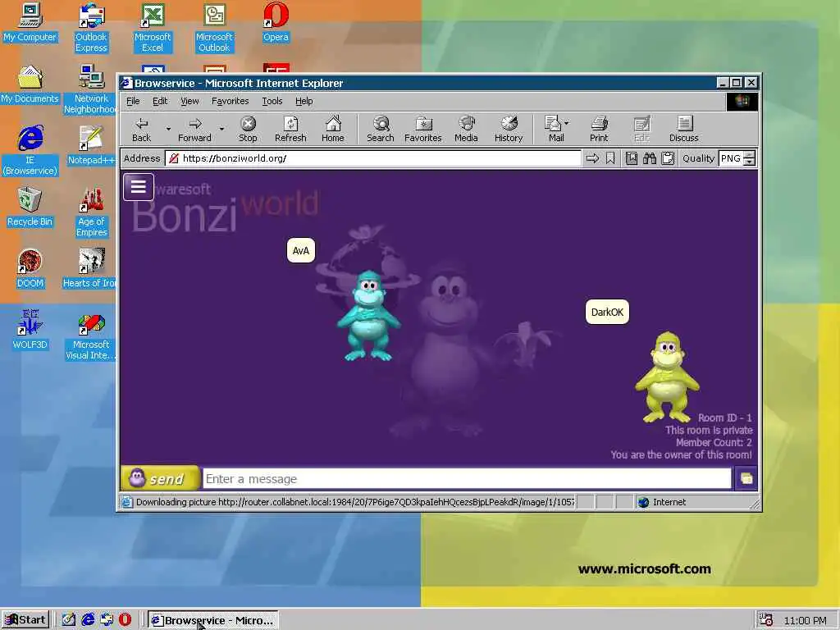Open the Edit menu
Screen dimensions: 840x630
coord(160,101)
